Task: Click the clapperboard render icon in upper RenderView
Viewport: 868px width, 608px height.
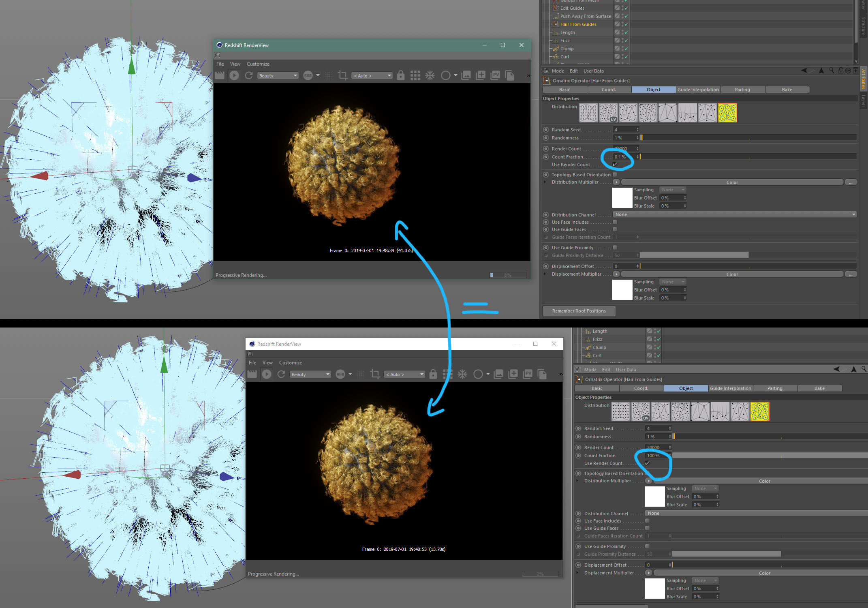Action: 220,75
